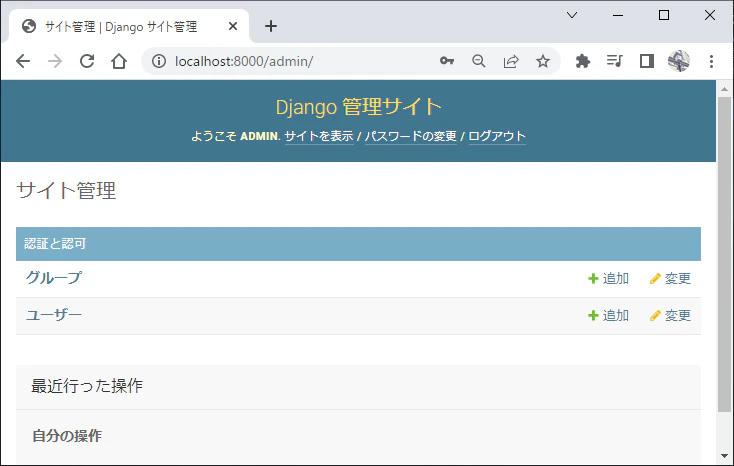Image resolution: width=734 pixels, height=466 pixels.
Task: Toggle the browser side panel
Action: [647, 61]
